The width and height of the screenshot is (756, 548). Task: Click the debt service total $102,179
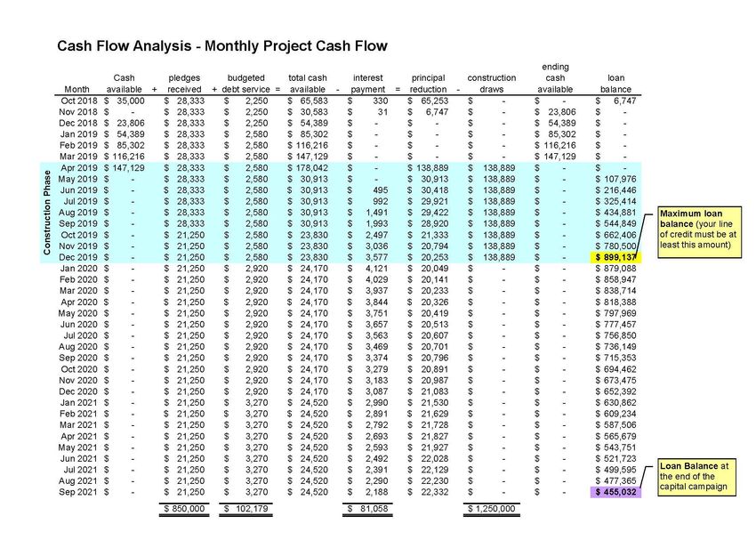245,509
